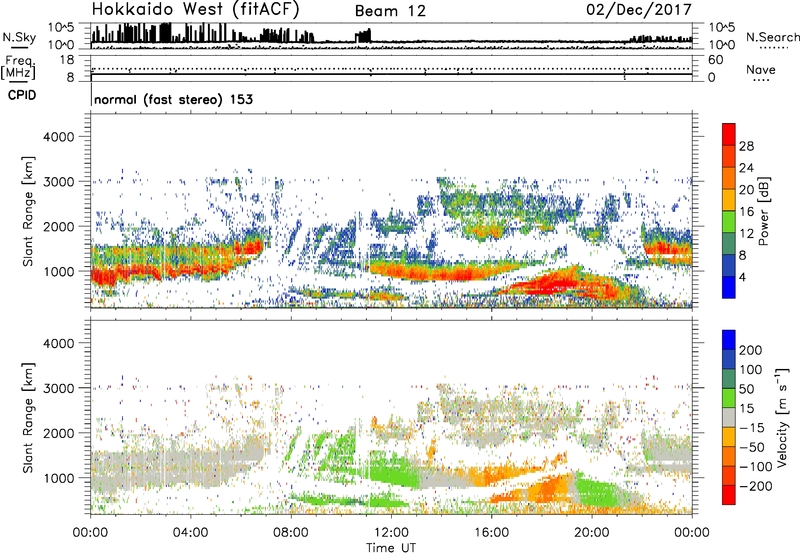Click the 'N.Sky' legend label

point(19,38)
